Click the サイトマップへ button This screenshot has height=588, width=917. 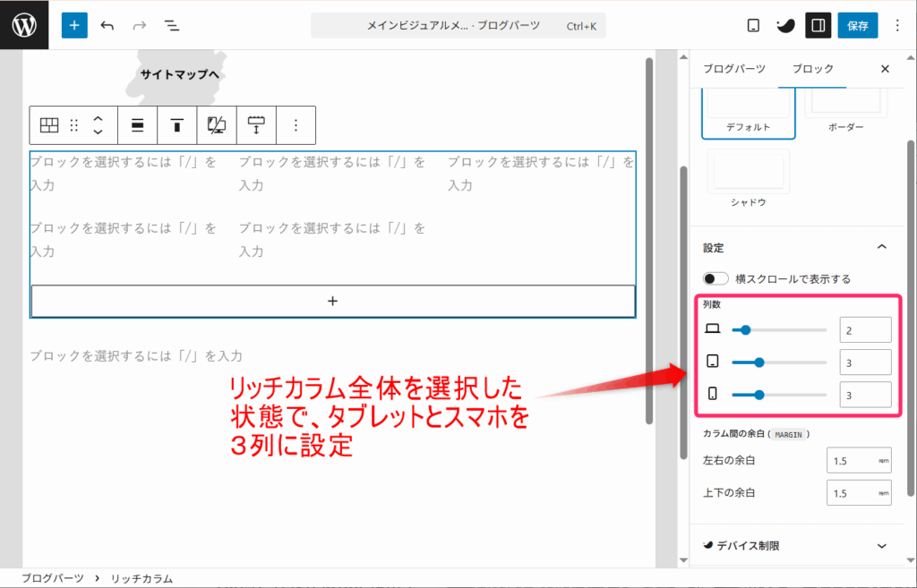coord(179,75)
